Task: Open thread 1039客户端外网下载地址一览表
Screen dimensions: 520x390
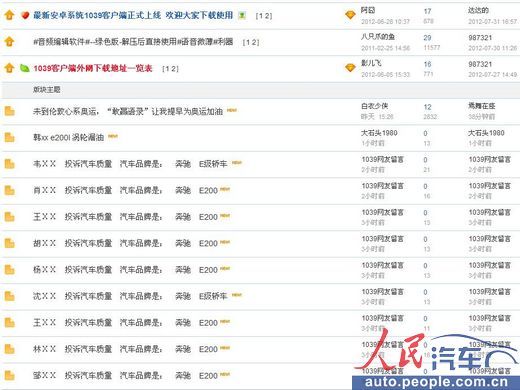Action: [x=93, y=68]
